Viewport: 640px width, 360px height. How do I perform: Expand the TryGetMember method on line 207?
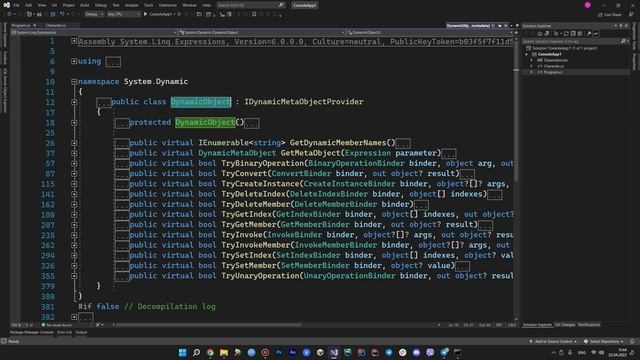pyautogui.click(x=74, y=224)
